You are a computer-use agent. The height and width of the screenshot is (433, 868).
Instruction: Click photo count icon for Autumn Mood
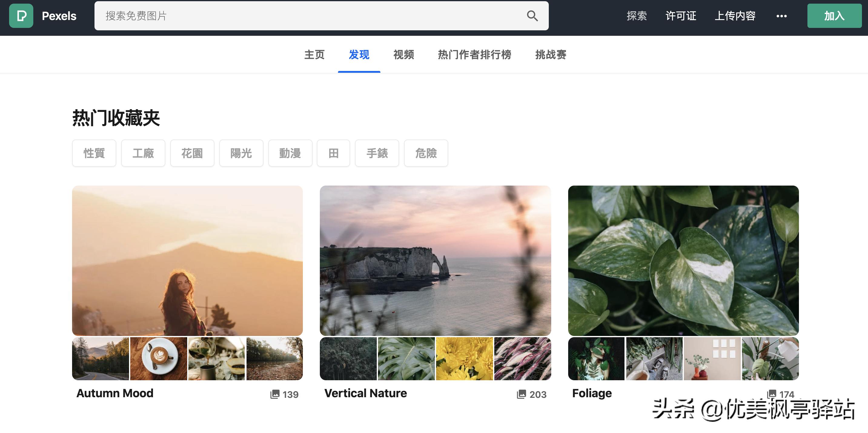(x=275, y=394)
